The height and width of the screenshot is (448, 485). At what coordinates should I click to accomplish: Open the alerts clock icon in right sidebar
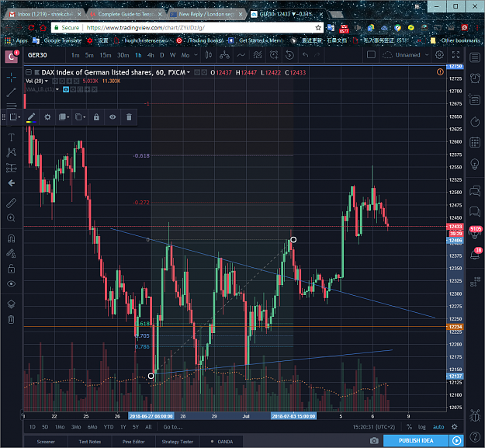point(475,78)
